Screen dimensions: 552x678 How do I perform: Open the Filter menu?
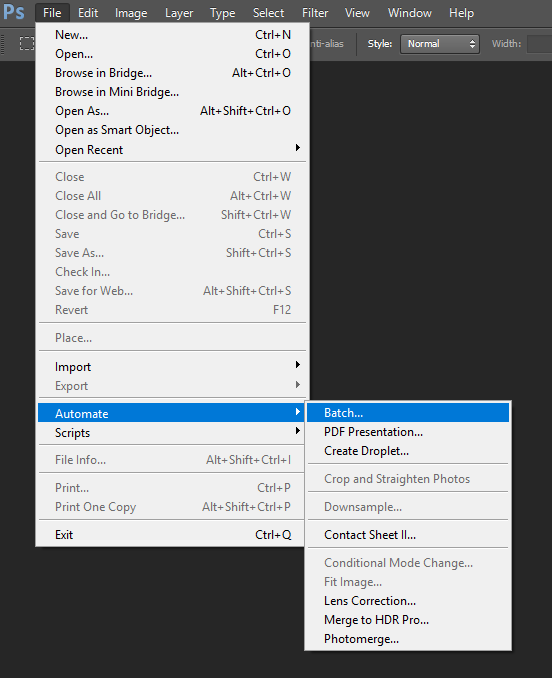point(315,13)
